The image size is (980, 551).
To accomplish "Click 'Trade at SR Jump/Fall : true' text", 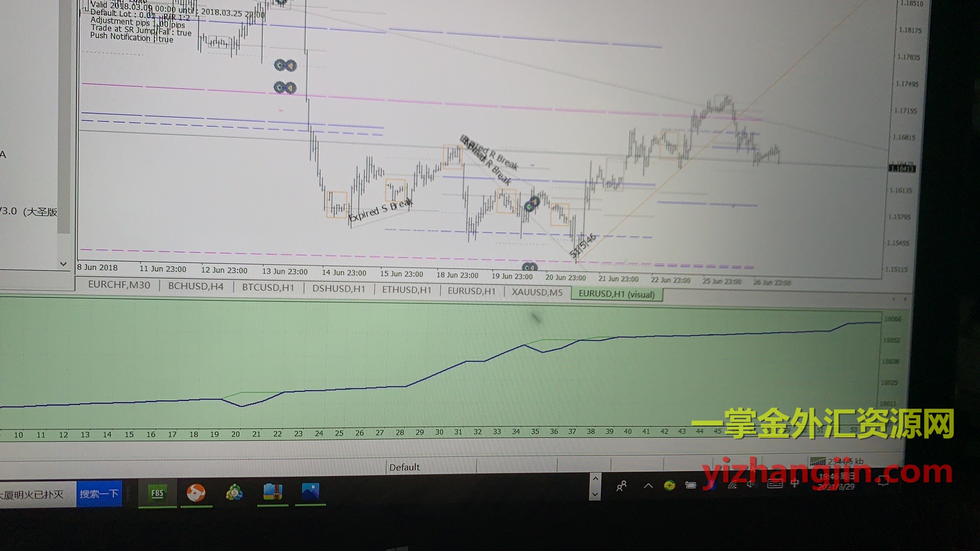I will coord(141,31).
